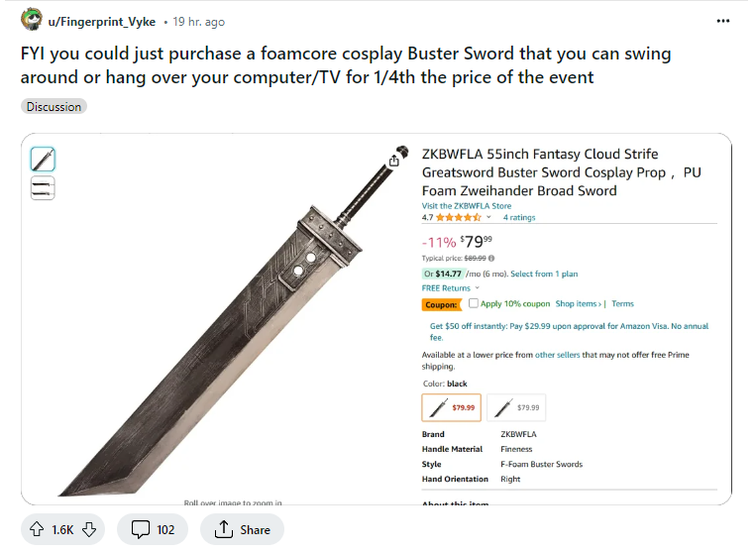Select the black $79.99 color option
The width and height of the screenshot is (756, 552).
tap(451, 407)
